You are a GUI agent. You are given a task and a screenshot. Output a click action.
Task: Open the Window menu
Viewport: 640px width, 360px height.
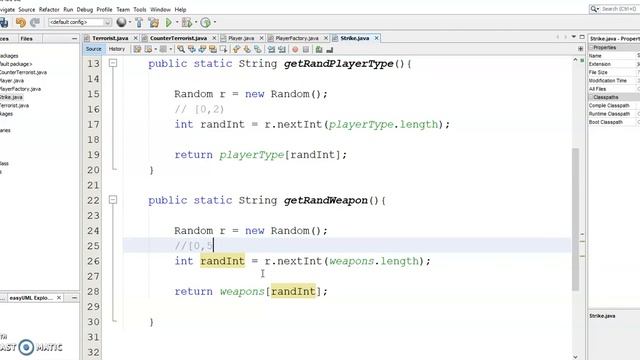click(160, 9)
